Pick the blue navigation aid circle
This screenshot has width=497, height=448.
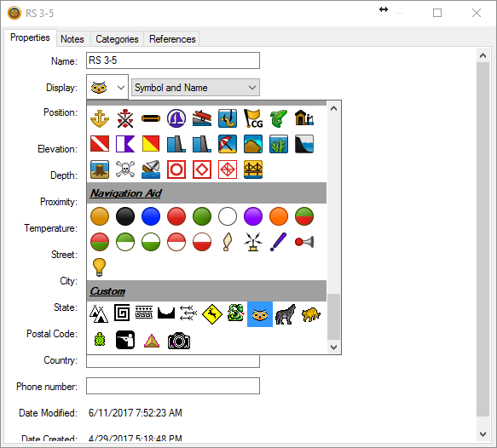tap(151, 216)
